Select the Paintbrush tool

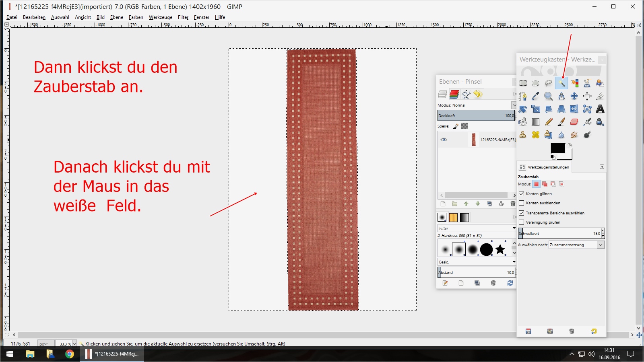(561, 122)
